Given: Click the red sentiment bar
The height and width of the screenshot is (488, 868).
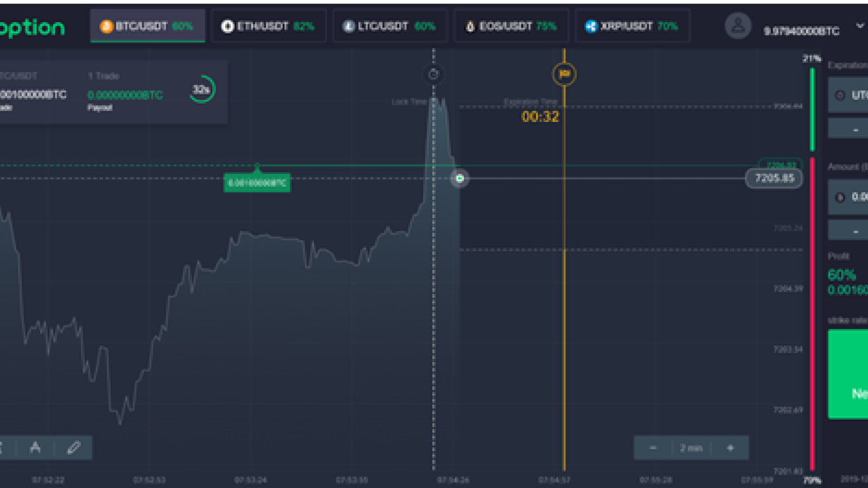Looking at the screenshot, I should click(812, 313).
